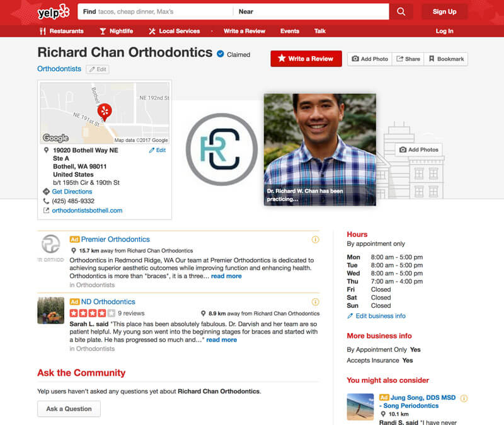
Task: Open the ad info icon for Jung Song, DDS MSD
Action: [464, 399]
